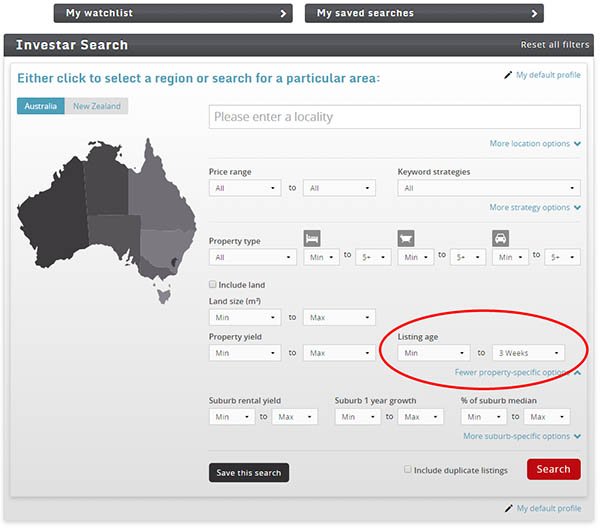Click the pencil icon beside top My default profile
The height and width of the screenshot is (531, 600).
508,75
